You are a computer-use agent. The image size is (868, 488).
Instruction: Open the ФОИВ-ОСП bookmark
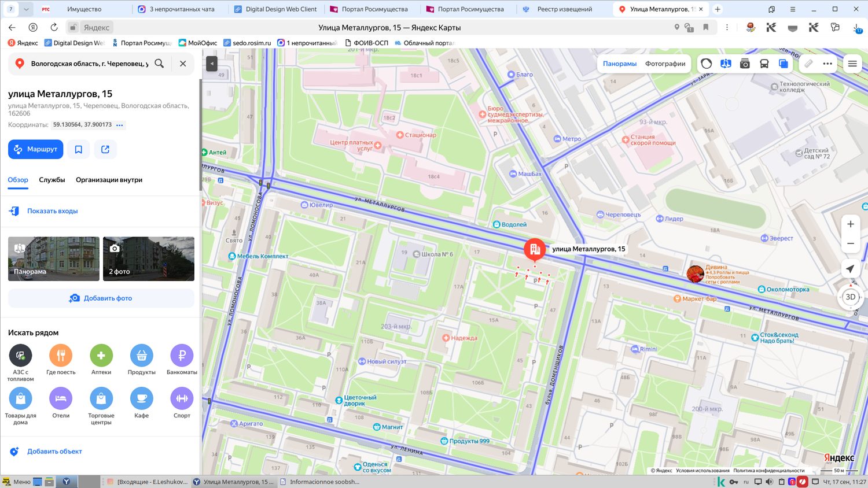pos(367,43)
